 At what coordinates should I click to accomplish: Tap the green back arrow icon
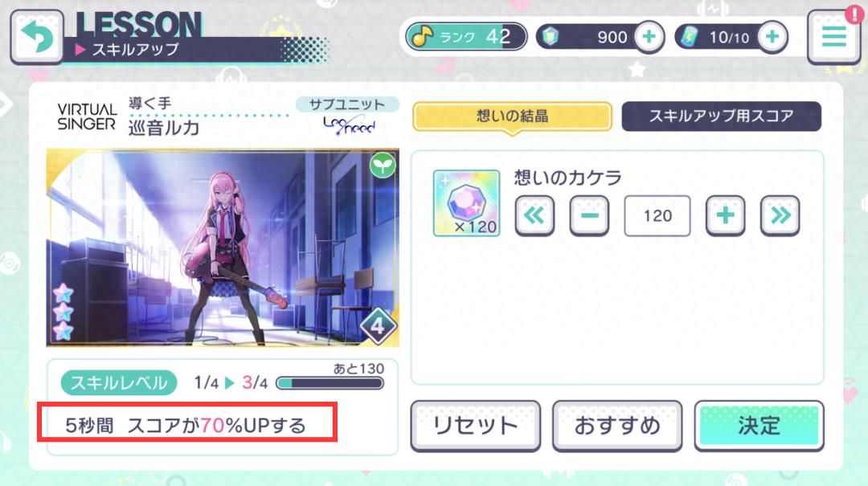[x=36, y=36]
